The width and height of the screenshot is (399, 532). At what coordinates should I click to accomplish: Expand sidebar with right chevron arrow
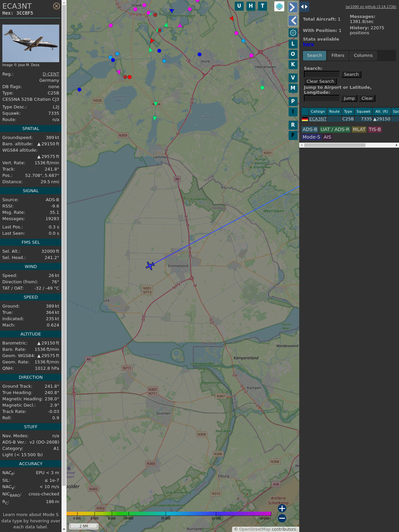[293, 7]
